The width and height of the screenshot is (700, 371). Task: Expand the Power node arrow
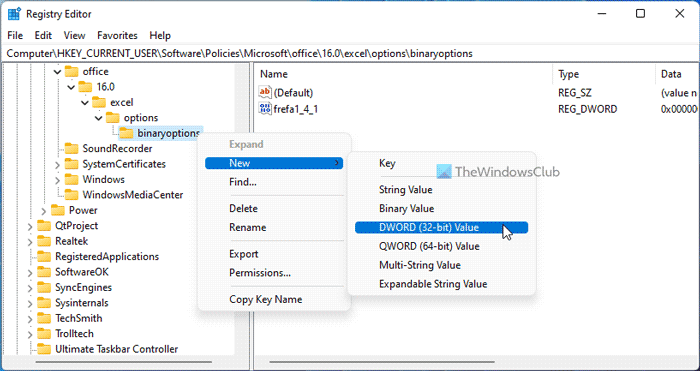[x=43, y=211]
